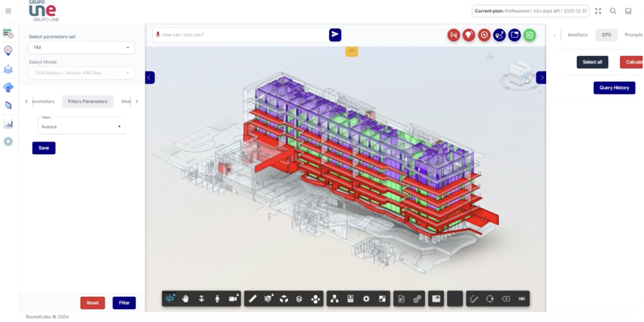Open the bar chart analytics sidebar icon

pos(8,123)
